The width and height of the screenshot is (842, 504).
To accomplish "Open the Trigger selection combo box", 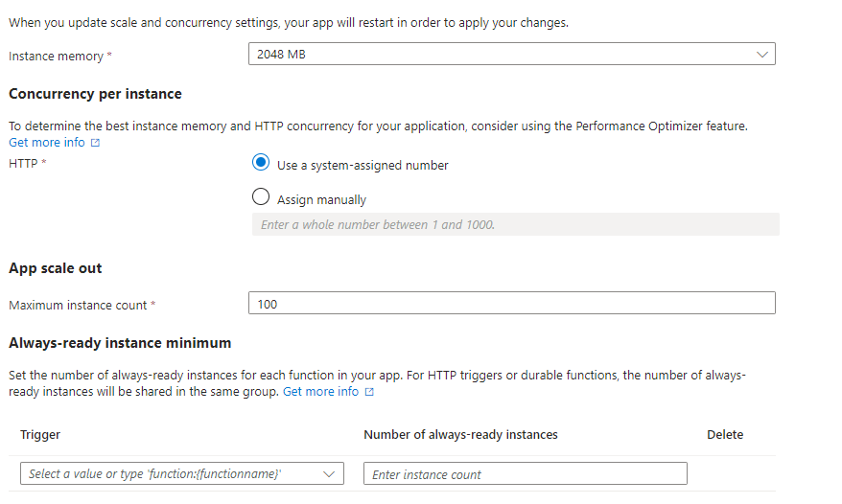I will [x=182, y=473].
